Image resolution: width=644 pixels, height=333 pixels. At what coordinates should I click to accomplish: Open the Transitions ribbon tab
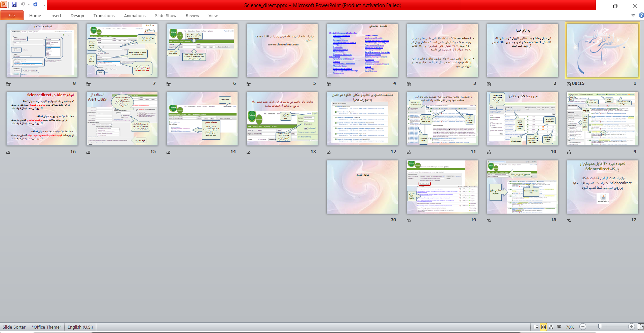click(x=104, y=15)
